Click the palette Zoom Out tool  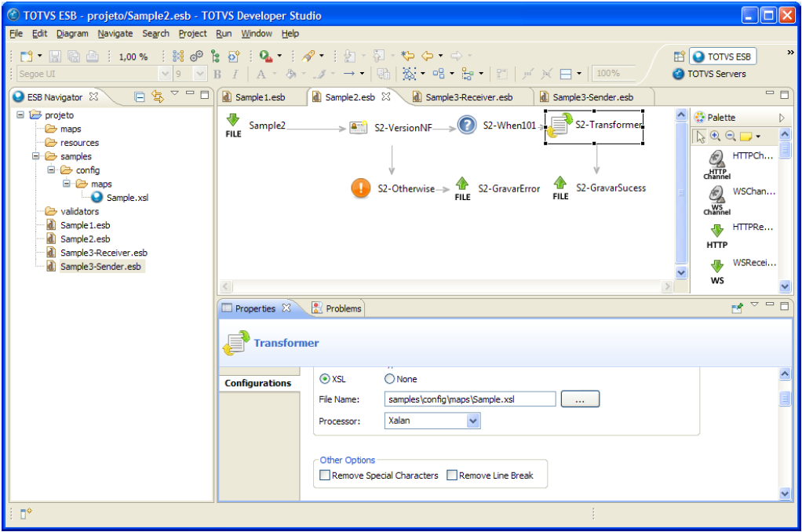coord(731,136)
